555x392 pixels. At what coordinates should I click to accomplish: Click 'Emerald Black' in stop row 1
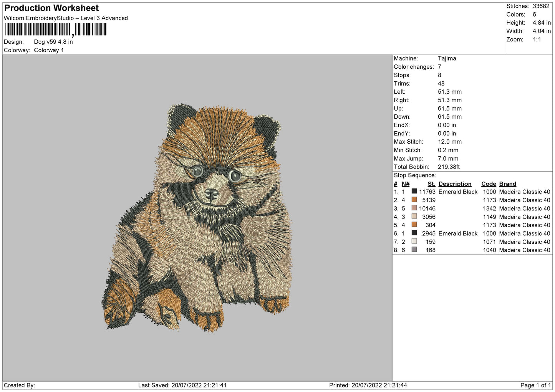coord(458,192)
